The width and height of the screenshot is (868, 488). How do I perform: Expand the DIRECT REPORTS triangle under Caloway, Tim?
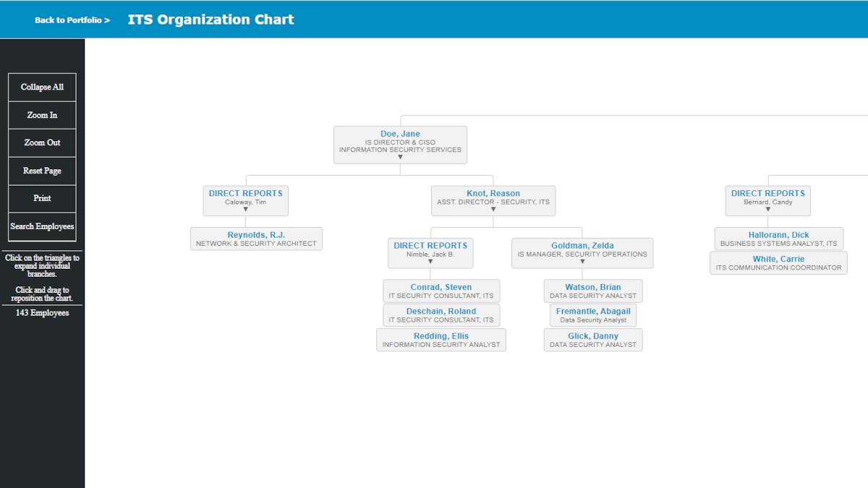[244, 211]
